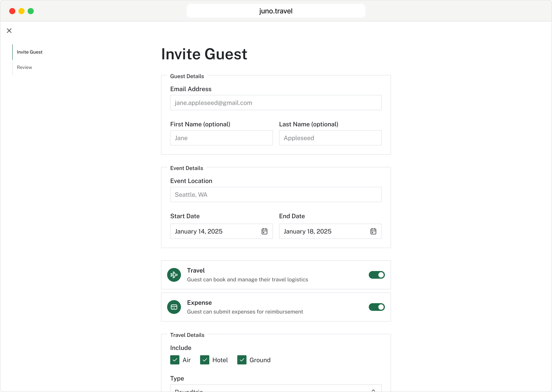Open the Start Date calendar picker
Viewport: 552px width, 392px height.
[x=265, y=231]
